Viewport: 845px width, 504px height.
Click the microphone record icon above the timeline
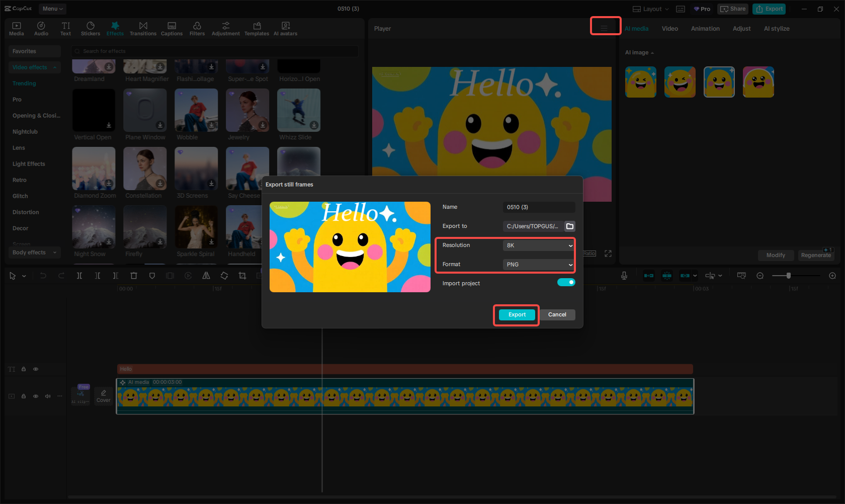pos(624,276)
